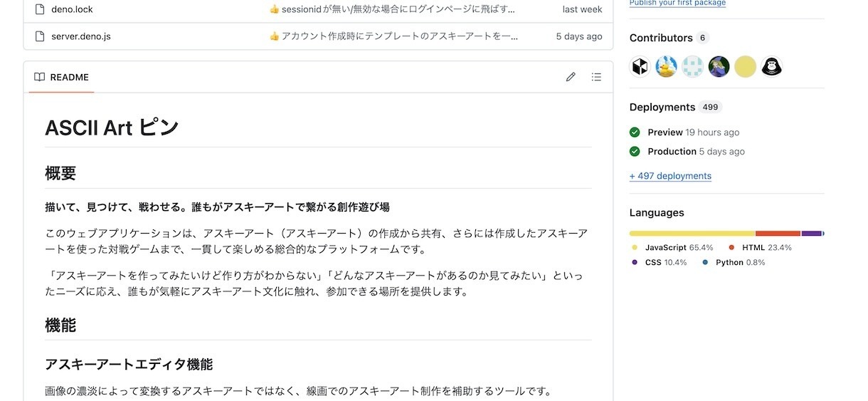Click the green check icon beside Production
Screen dimensions: 868x401
tap(635, 151)
